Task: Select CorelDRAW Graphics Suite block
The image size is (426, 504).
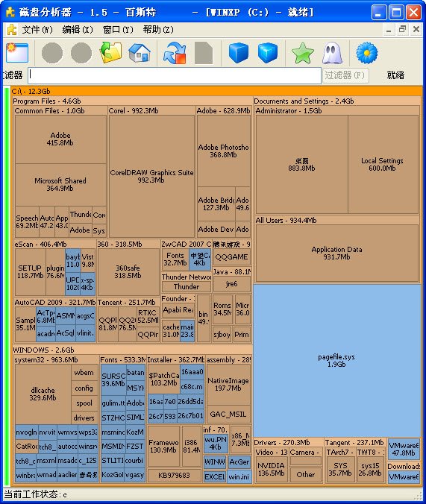Action: pyautogui.click(x=151, y=176)
